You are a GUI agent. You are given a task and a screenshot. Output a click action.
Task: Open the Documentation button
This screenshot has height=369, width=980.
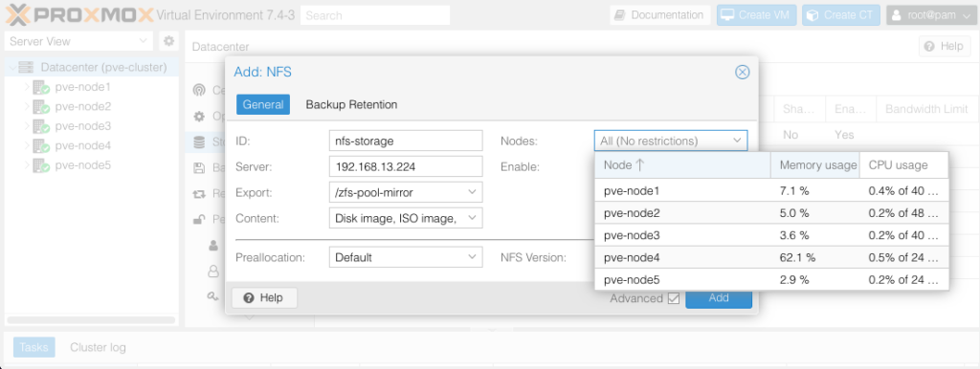point(660,15)
